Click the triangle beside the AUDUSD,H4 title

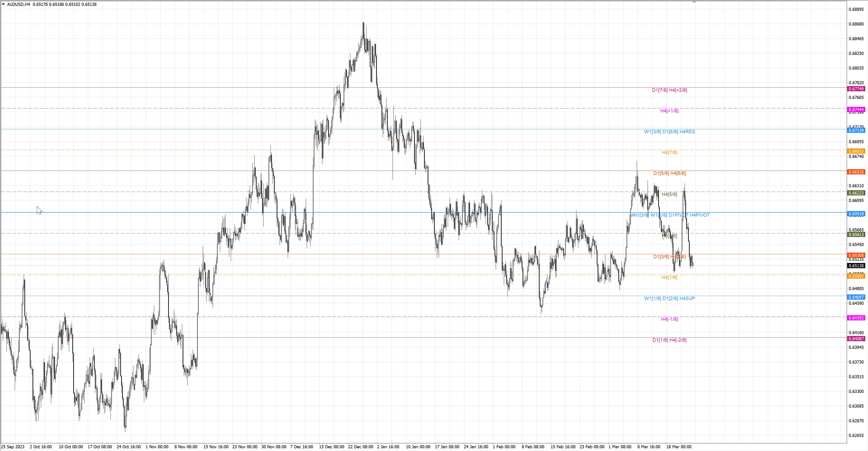3,4
